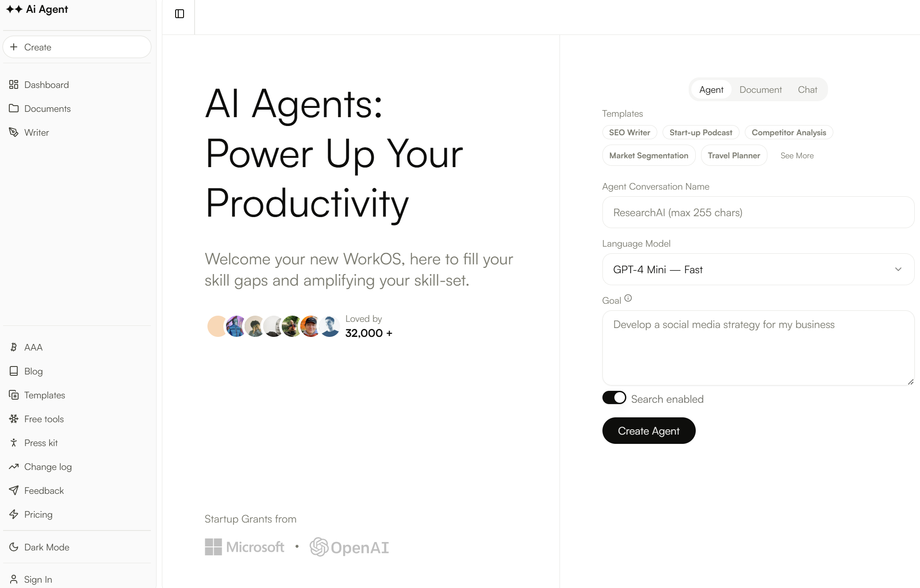Click the Create Agent button

[648, 431]
